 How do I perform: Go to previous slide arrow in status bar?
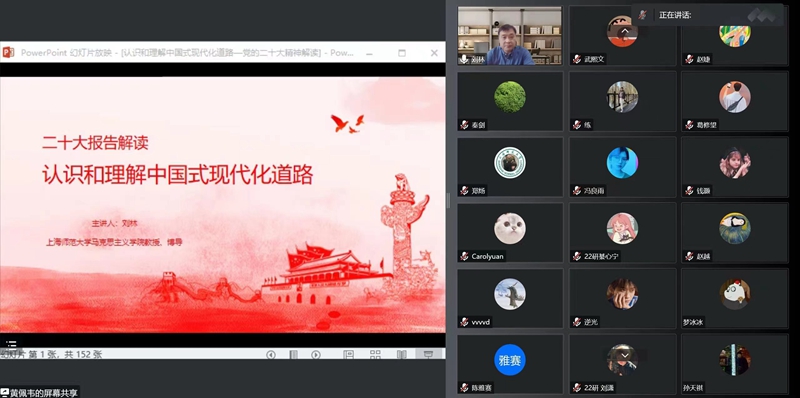[271, 355]
